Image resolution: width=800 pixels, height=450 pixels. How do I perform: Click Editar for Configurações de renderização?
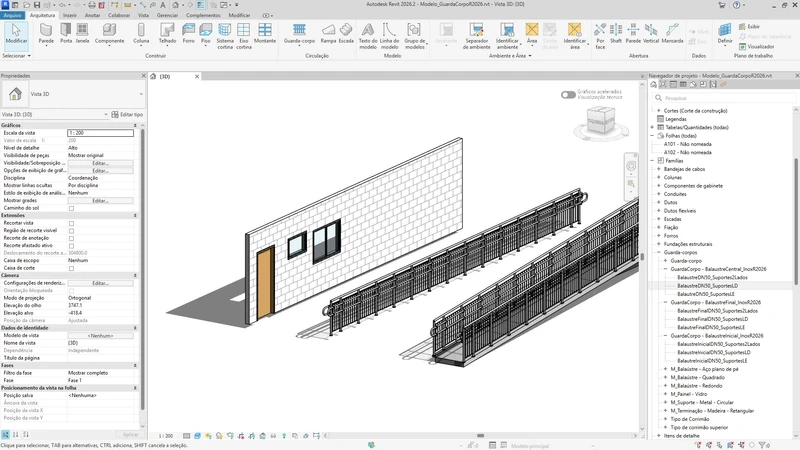tap(101, 283)
